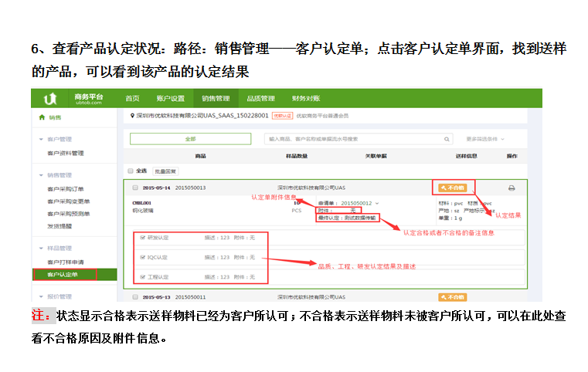Click the 优软认证 certification badge
588x372 pixels.
click(x=283, y=116)
